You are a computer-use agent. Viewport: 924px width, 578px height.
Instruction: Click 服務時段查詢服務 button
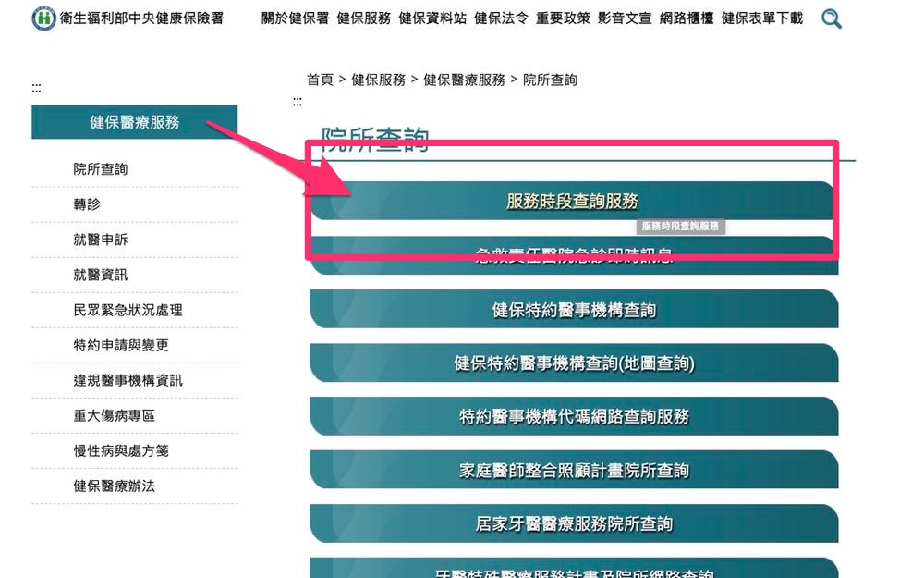[x=574, y=201]
